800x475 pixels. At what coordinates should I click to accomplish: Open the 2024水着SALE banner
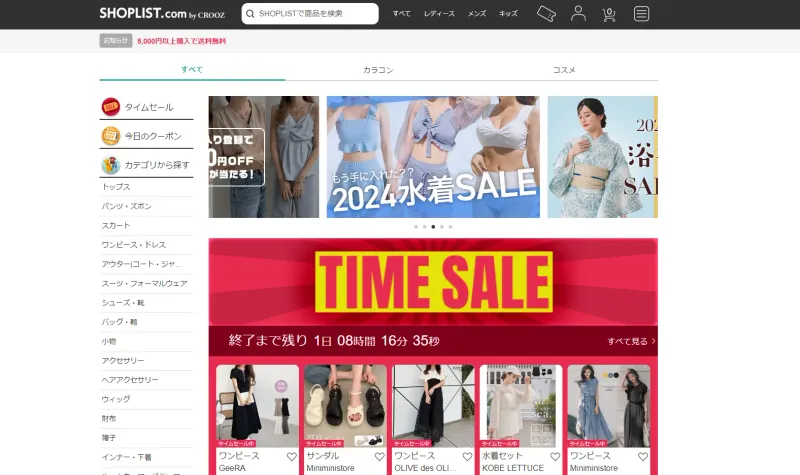tap(433, 157)
